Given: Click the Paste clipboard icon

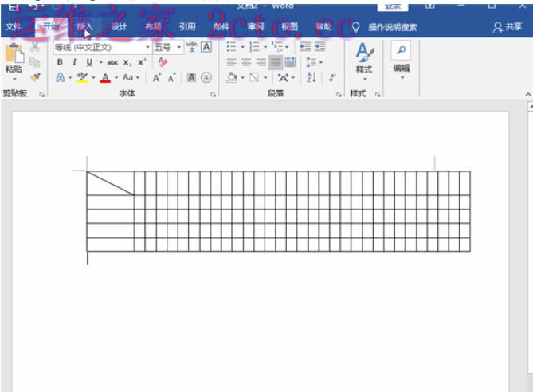Looking at the screenshot, I should coord(14,53).
